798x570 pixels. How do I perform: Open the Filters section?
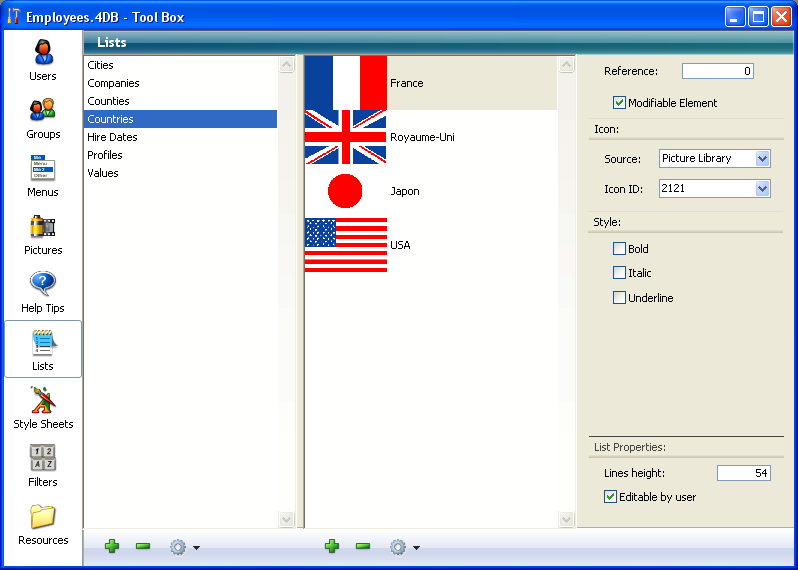point(43,466)
